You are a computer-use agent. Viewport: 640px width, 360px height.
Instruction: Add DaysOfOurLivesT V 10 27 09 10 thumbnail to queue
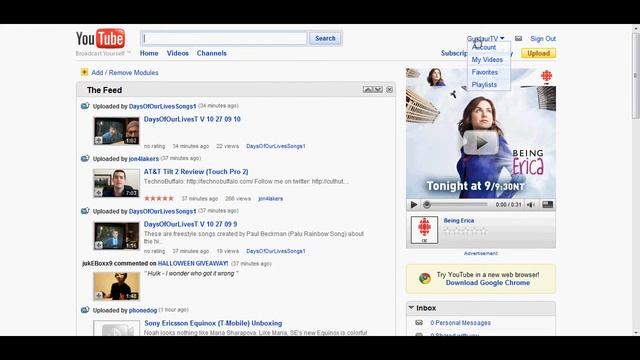pyautogui.click(x=98, y=140)
